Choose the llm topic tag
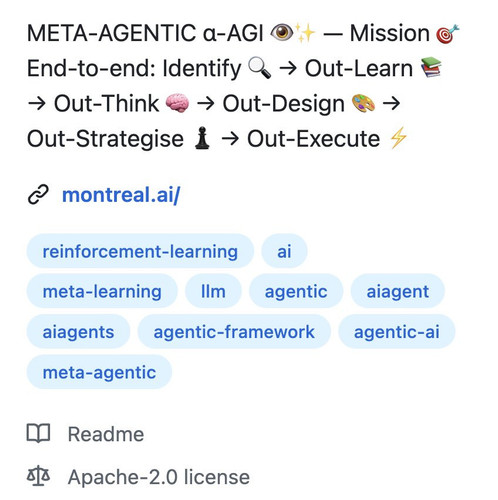Screen dimensions: 498x500 coord(213,291)
